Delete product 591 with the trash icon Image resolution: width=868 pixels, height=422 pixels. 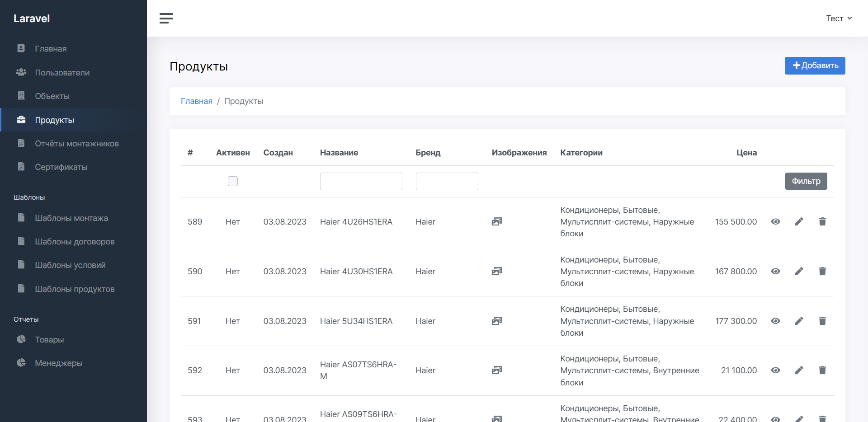coord(822,321)
